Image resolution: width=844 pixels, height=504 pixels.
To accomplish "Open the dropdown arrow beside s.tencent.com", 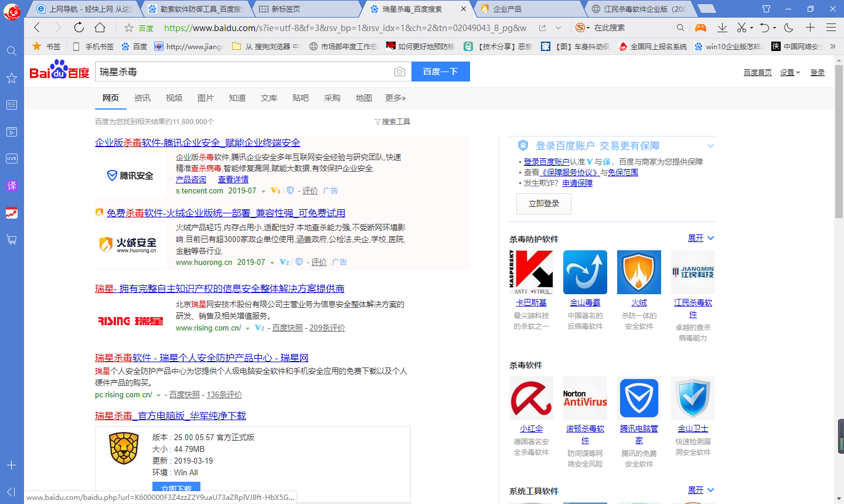I will [x=263, y=191].
